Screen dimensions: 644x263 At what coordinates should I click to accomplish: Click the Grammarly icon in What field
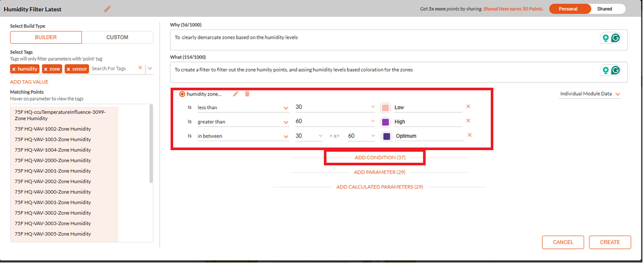(x=616, y=70)
